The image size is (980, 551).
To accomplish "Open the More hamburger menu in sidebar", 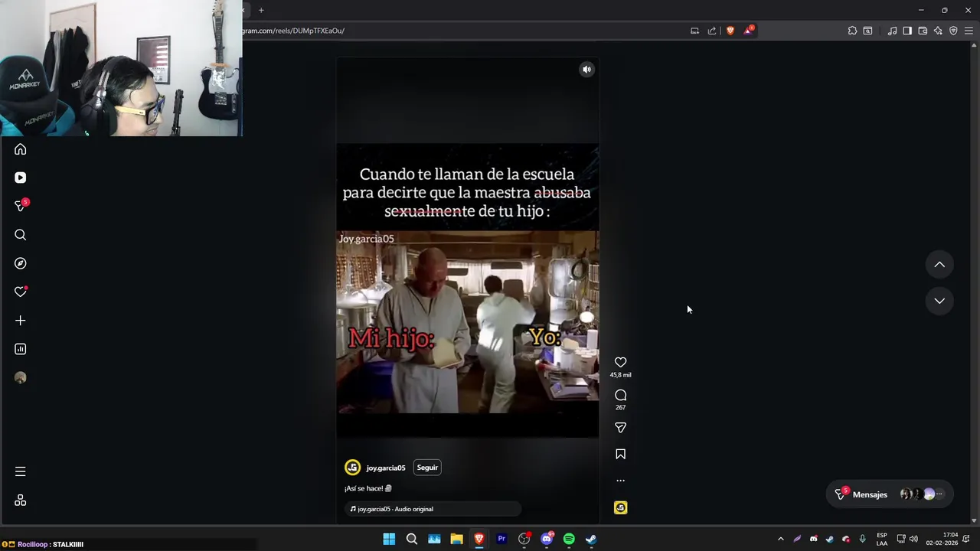I will point(21,471).
